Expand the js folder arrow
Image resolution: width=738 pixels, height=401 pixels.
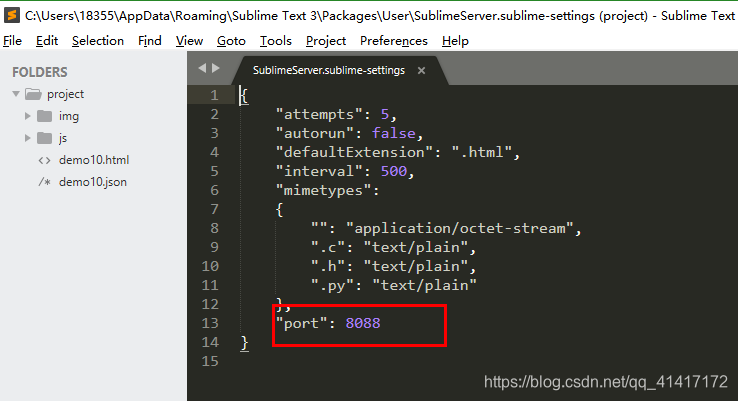(27, 138)
